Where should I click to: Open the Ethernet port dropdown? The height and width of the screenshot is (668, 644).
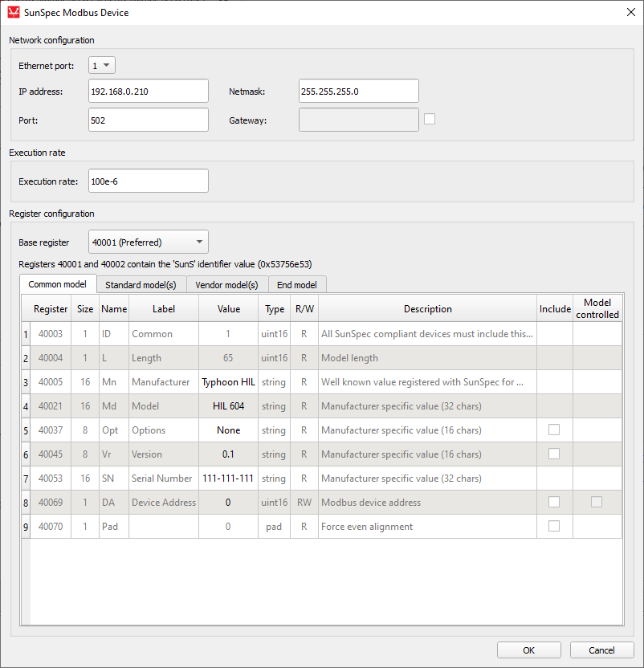tap(103, 66)
